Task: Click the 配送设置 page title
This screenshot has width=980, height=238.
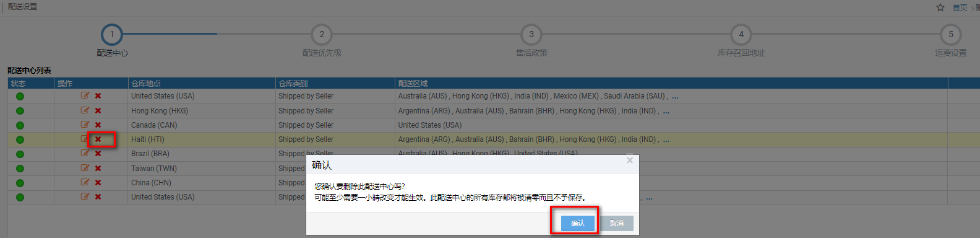Action: pyautogui.click(x=23, y=7)
